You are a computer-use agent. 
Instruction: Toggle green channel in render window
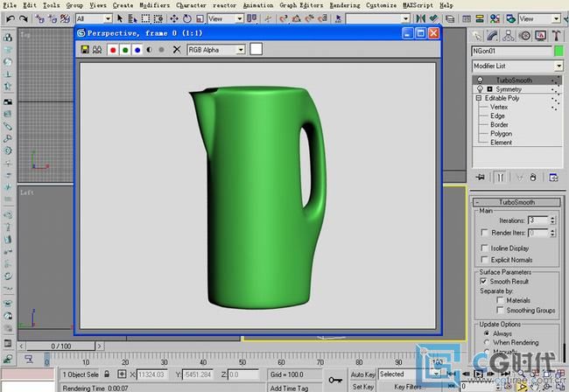click(x=125, y=50)
